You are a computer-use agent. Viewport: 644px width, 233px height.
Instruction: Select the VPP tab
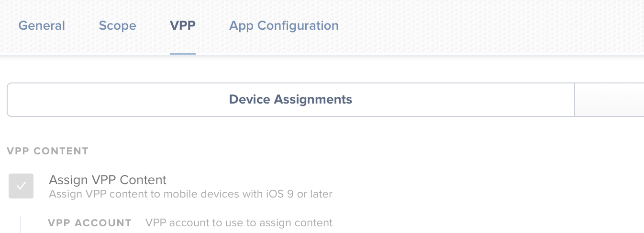(x=183, y=25)
